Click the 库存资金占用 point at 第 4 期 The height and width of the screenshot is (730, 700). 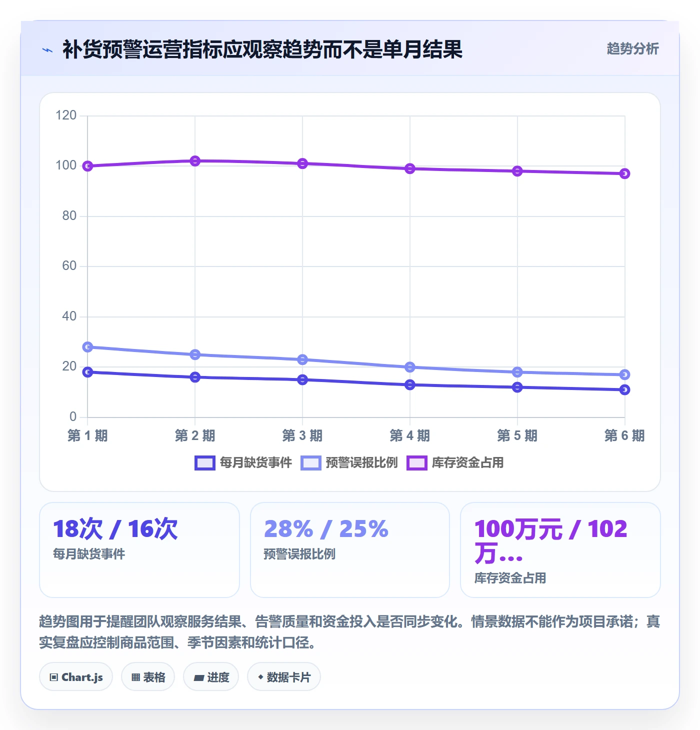click(410, 168)
